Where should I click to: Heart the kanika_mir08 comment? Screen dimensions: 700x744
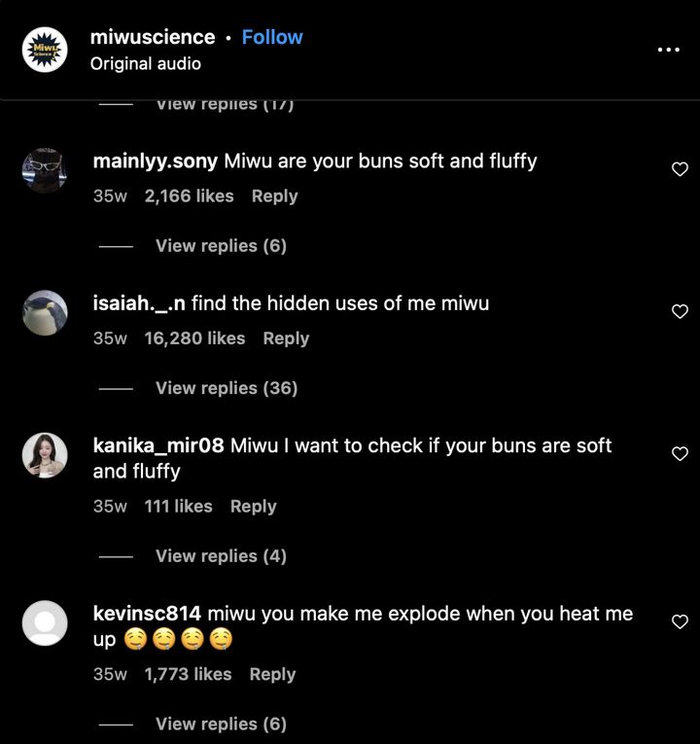[x=681, y=454]
